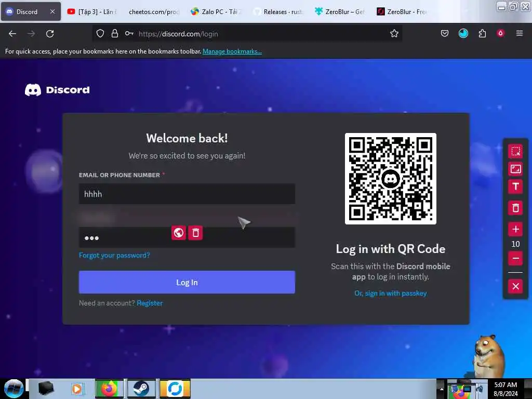Open the Firefox hamburger menu
The width and height of the screenshot is (532, 399).
(519, 33)
